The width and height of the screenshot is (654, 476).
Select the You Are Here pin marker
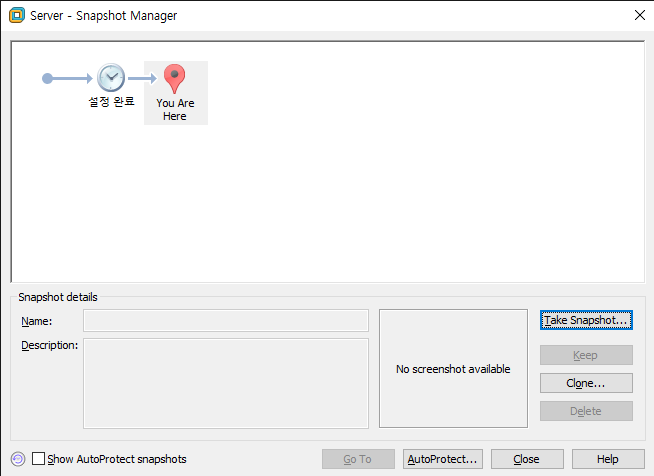pos(174,78)
